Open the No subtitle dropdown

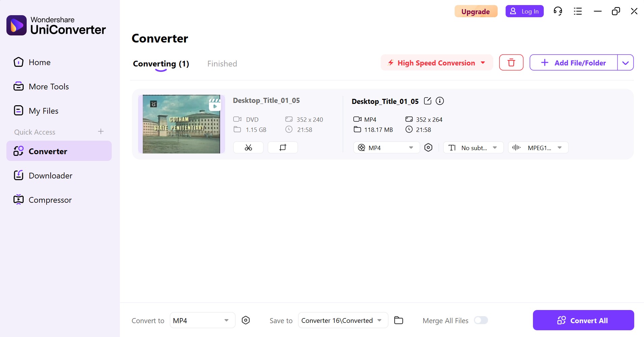coord(473,147)
